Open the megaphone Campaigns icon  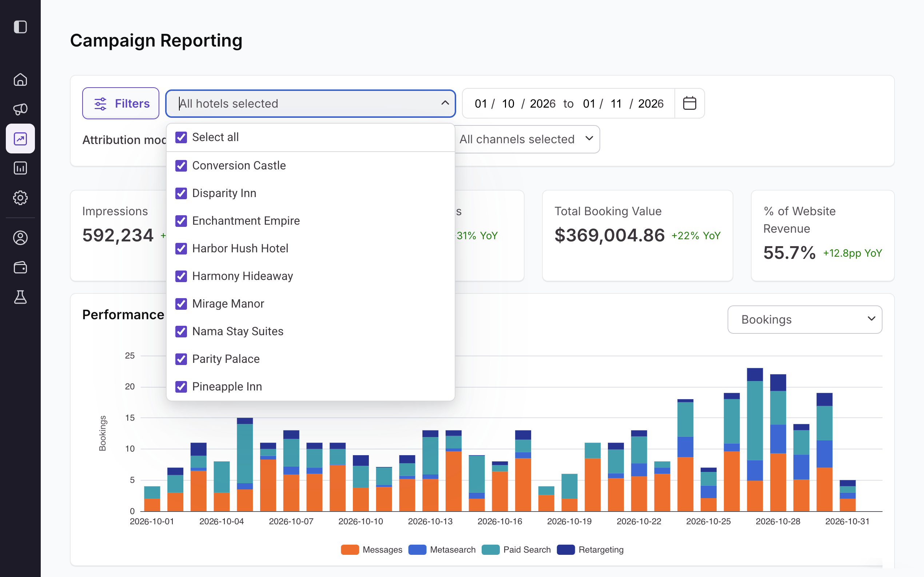coord(20,109)
